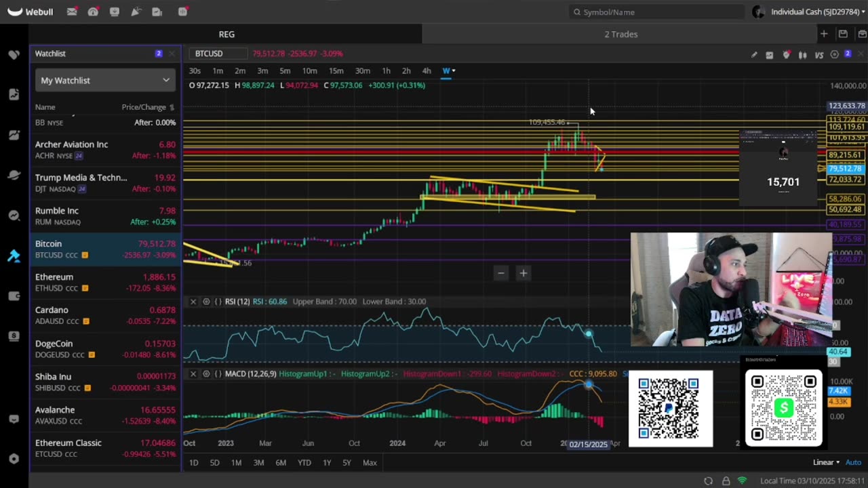This screenshot has height=488, width=868.
Task: Switch to the REG tab
Action: [226, 34]
